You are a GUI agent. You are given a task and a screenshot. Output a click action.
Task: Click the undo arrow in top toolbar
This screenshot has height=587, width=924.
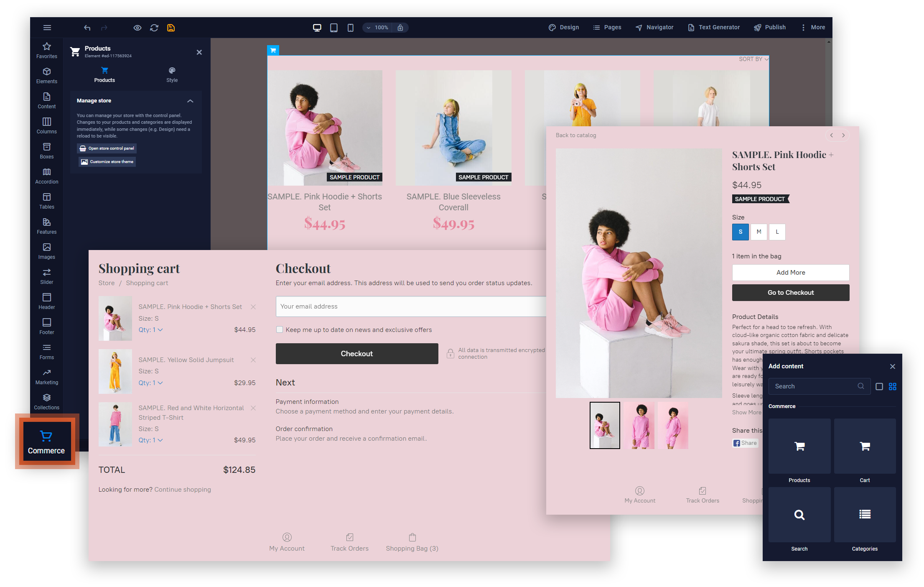[87, 28]
